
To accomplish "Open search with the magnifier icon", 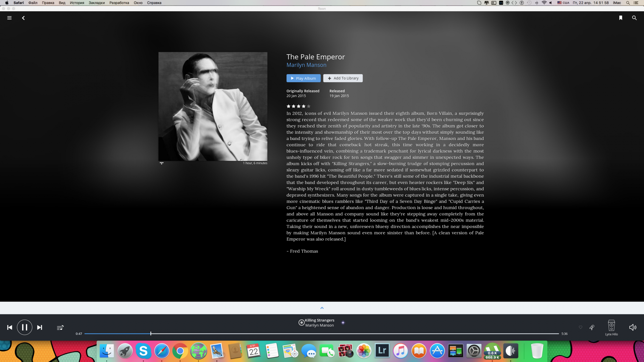I will pos(634,18).
